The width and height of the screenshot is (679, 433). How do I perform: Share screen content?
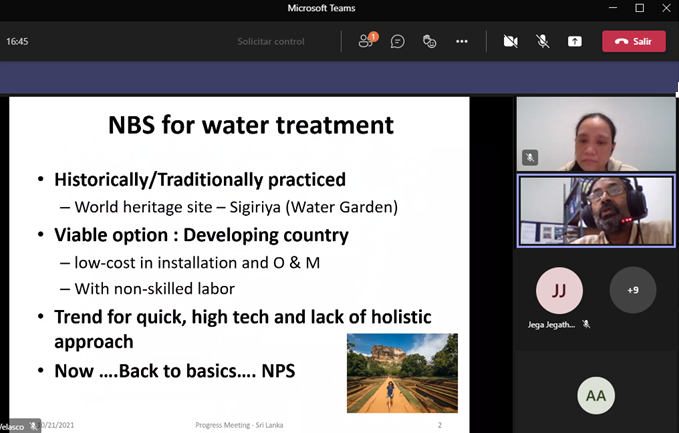(x=575, y=41)
